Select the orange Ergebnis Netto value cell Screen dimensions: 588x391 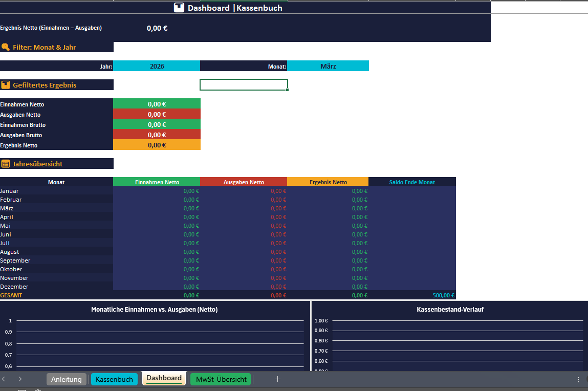157,145
